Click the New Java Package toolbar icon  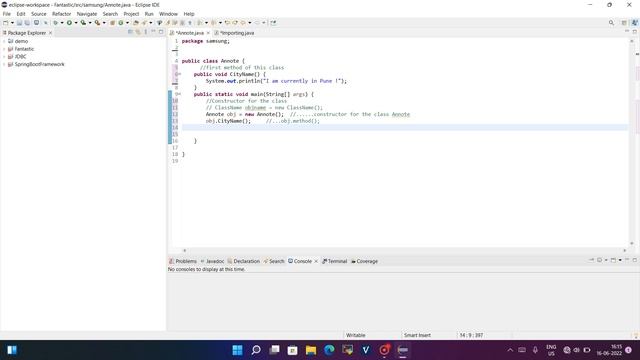click(x=112, y=23)
